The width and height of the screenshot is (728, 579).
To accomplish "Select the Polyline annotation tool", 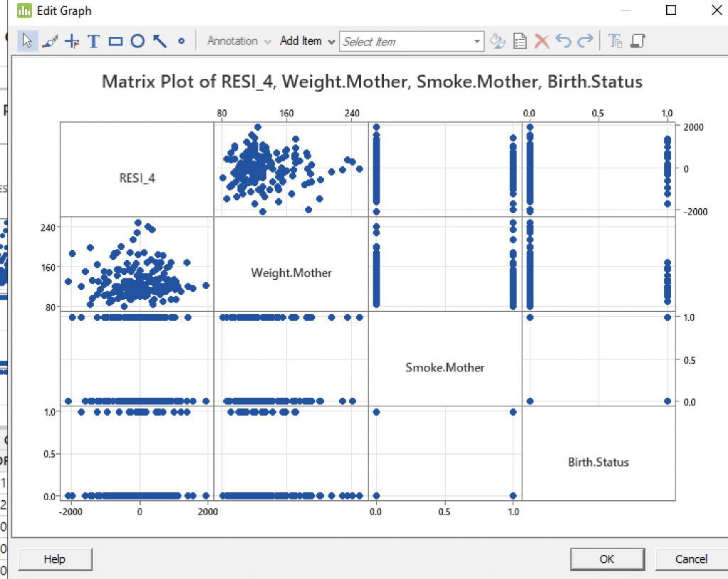I will click(48, 40).
